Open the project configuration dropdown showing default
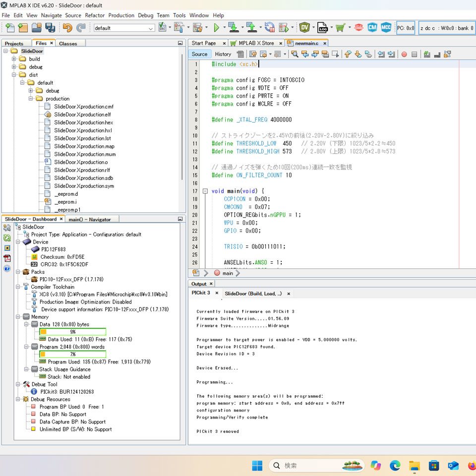 tap(124, 28)
